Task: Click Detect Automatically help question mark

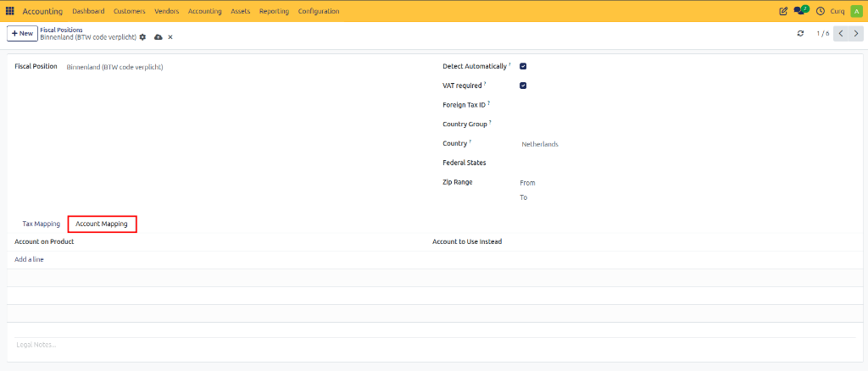Action: pyautogui.click(x=509, y=64)
